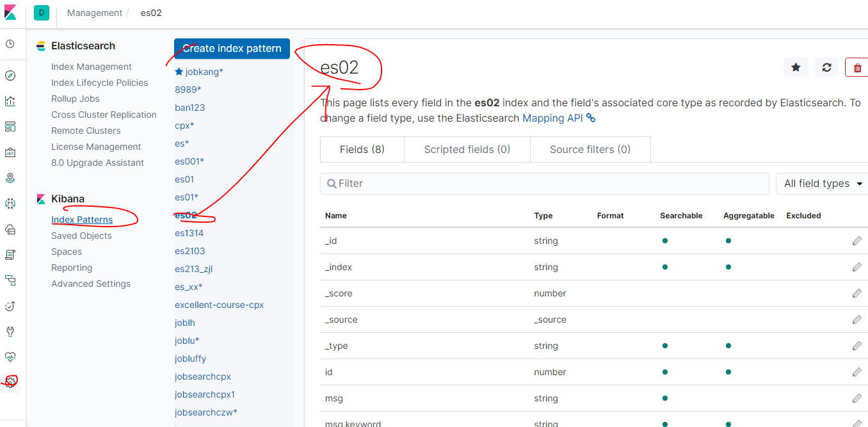Edit the _source field pencil icon
Viewport: 868px width, 427px height.
click(857, 319)
